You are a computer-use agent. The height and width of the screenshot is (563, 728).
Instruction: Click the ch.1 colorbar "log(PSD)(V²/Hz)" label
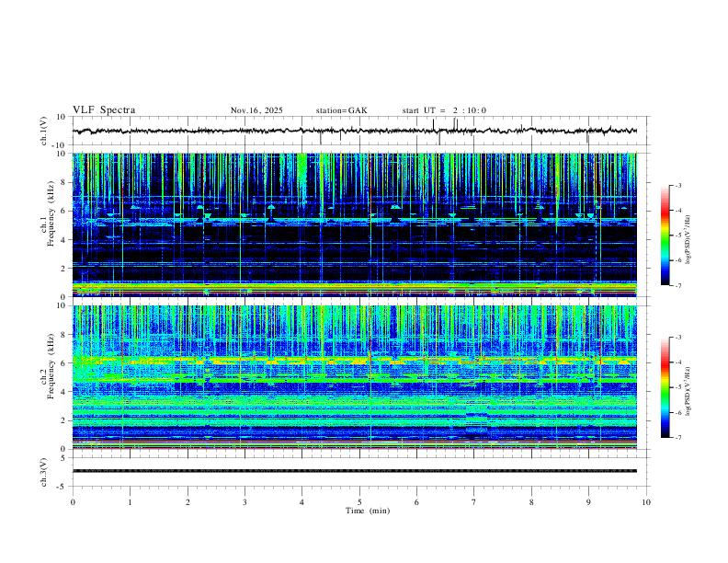point(688,239)
